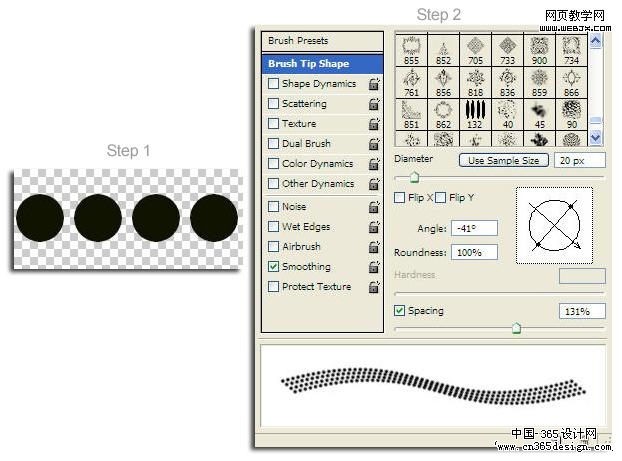Click the brush angle and roundness dial
Image resolution: width=622 pixels, height=461 pixels.
point(554,225)
